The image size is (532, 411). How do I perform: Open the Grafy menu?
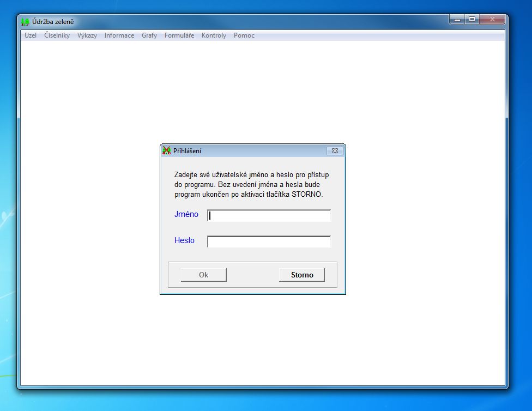(x=149, y=35)
